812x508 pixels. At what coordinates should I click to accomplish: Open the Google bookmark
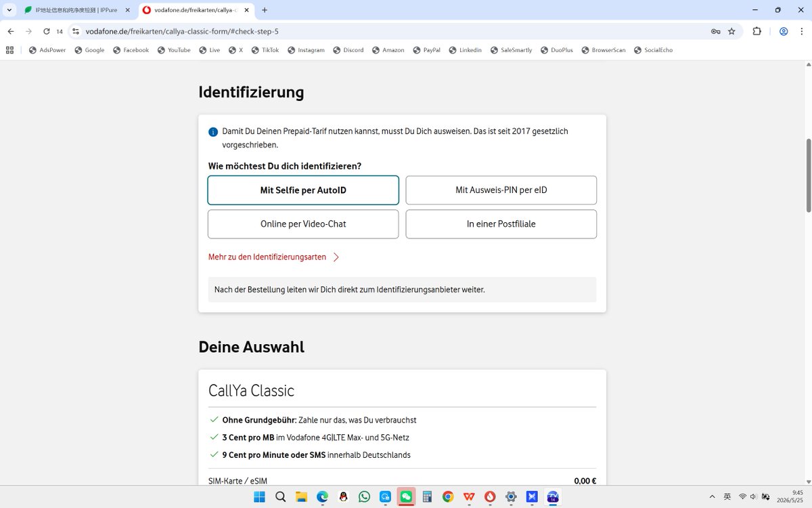89,49
